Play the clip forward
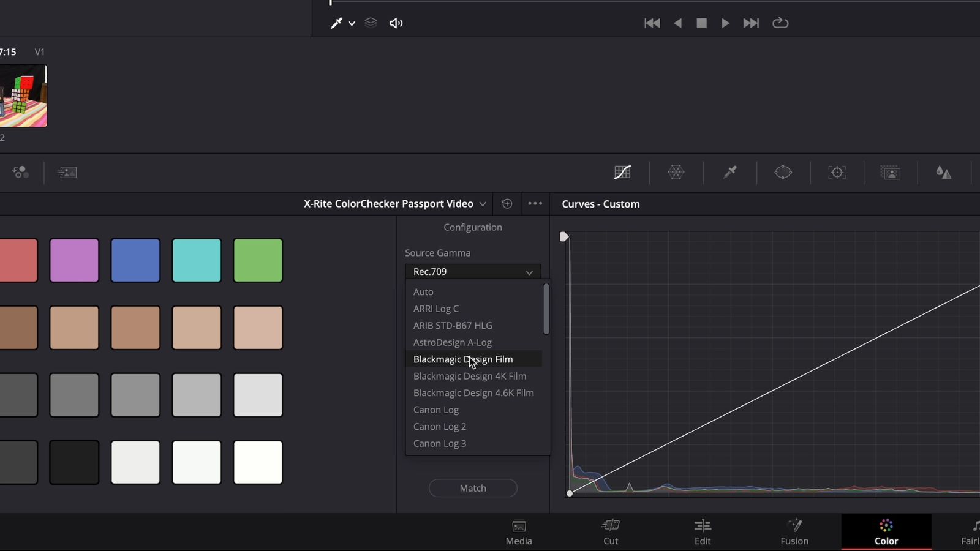This screenshot has width=980, height=551. (x=725, y=23)
